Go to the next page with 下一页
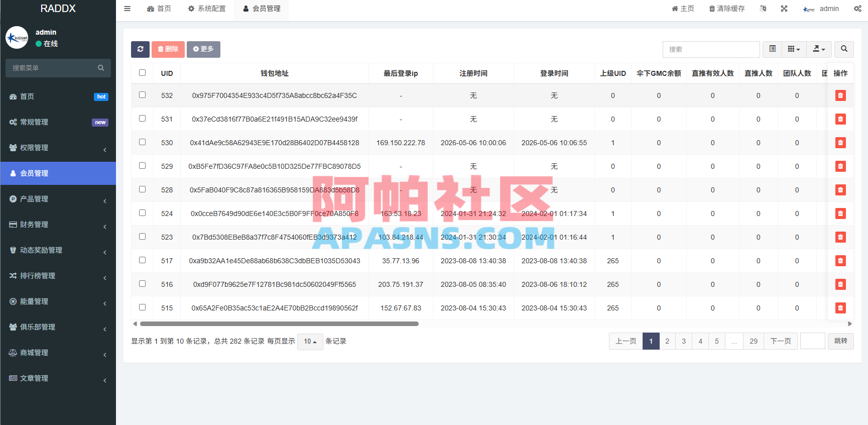 (x=781, y=341)
